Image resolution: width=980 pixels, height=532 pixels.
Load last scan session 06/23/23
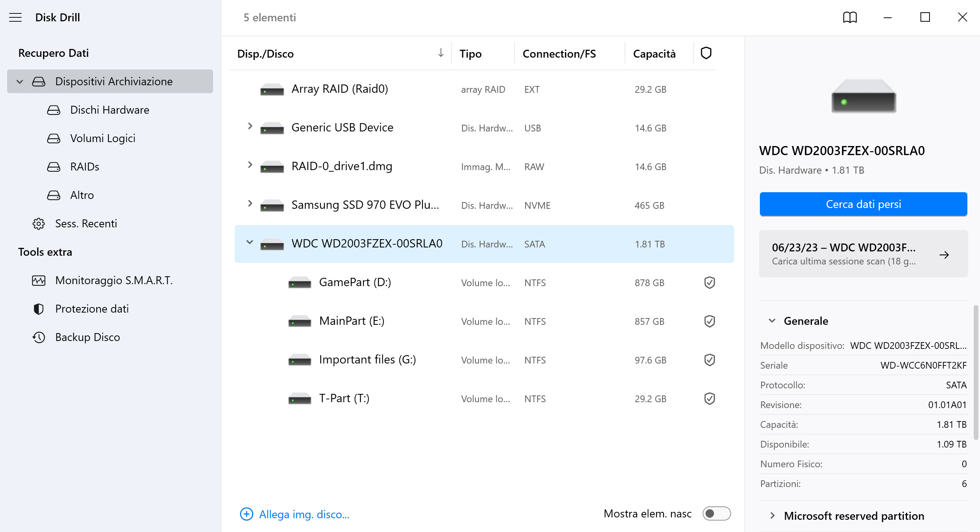click(863, 254)
